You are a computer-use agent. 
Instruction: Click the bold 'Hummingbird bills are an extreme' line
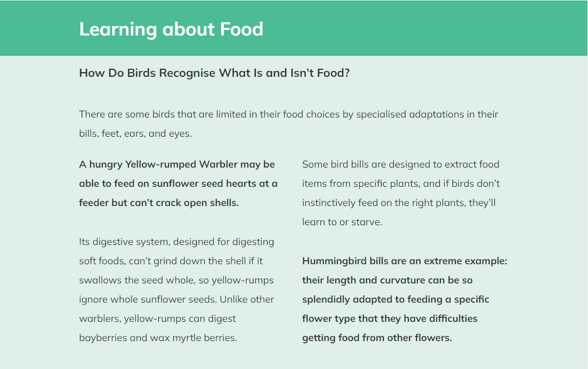tap(405, 261)
